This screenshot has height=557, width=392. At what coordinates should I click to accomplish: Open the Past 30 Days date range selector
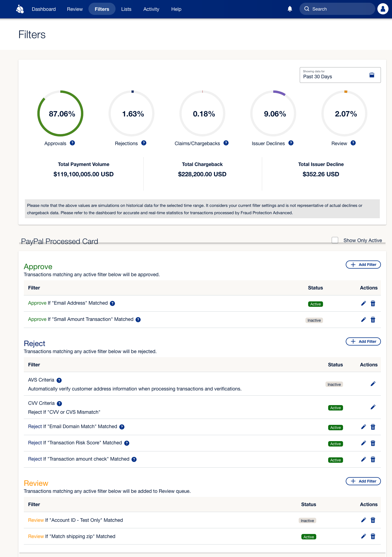[x=340, y=75]
